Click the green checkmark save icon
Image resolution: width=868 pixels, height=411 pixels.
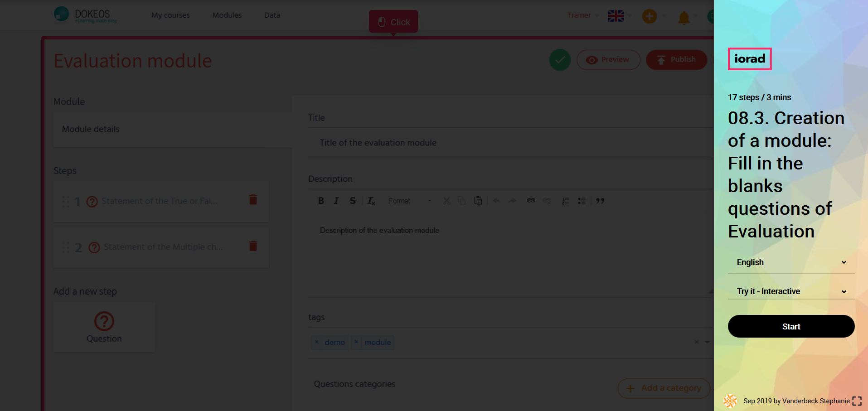pyautogui.click(x=560, y=60)
